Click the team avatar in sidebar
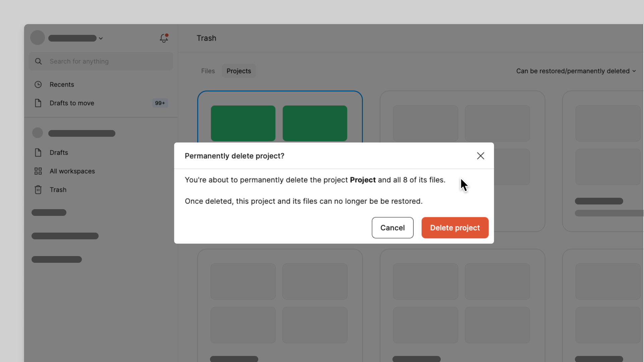 (x=38, y=133)
